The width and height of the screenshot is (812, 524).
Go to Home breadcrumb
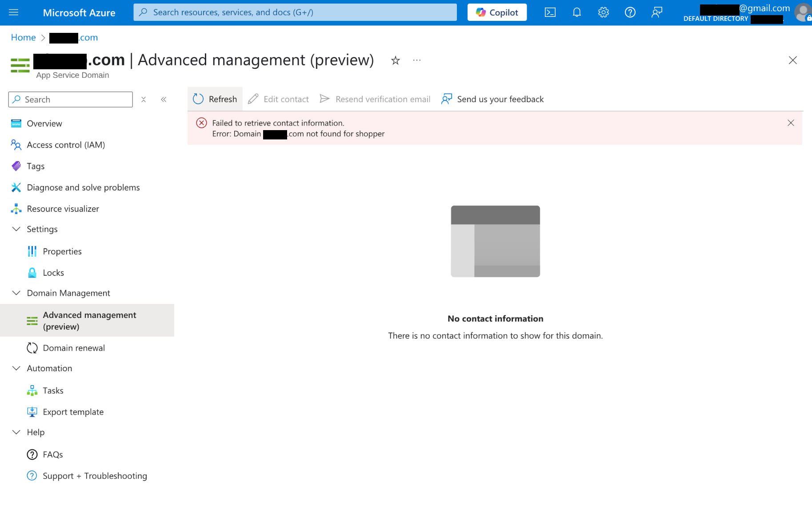23,38
